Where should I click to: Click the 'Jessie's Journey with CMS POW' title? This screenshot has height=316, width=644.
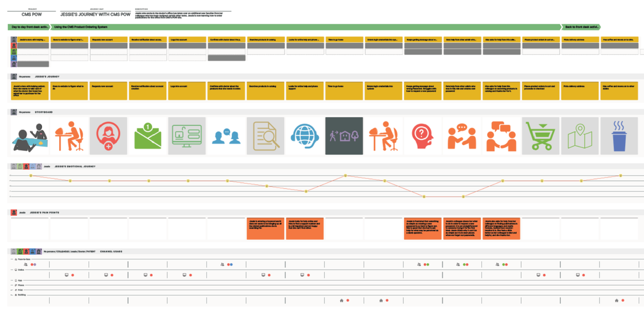pyautogui.click(x=95, y=15)
